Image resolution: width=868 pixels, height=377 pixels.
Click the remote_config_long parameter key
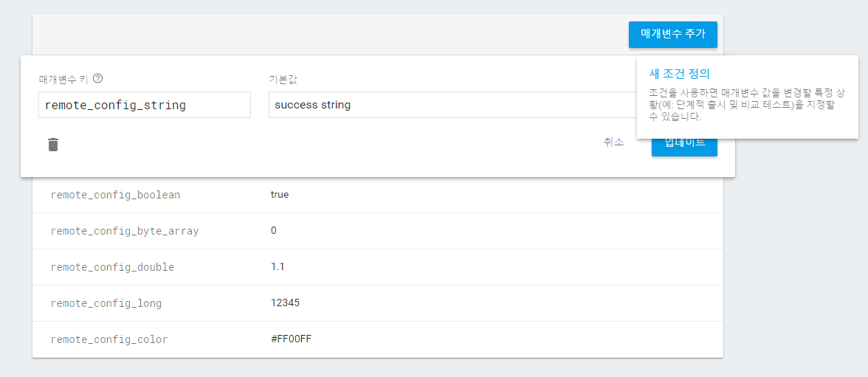click(x=106, y=303)
